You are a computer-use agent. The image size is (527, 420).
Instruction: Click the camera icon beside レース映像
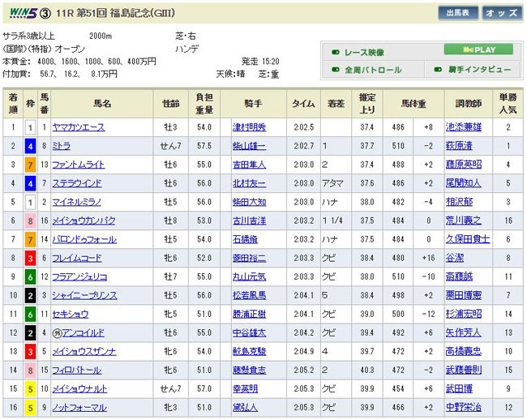click(336, 50)
